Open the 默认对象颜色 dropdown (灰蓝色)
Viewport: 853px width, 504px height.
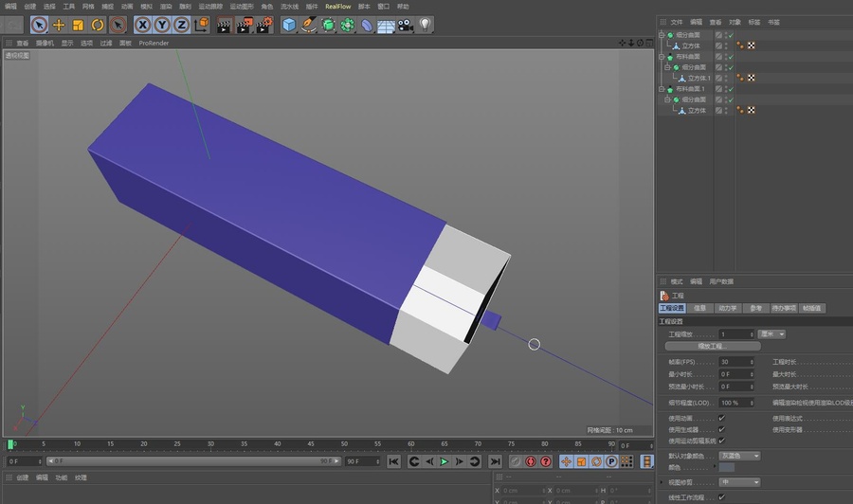pyautogui.click(x=740, y=456)
